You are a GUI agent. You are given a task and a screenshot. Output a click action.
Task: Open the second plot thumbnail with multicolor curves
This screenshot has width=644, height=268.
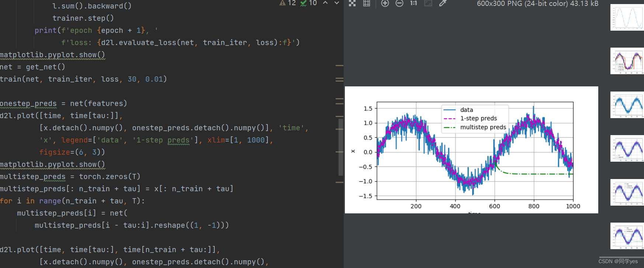[x=627, y=61]
